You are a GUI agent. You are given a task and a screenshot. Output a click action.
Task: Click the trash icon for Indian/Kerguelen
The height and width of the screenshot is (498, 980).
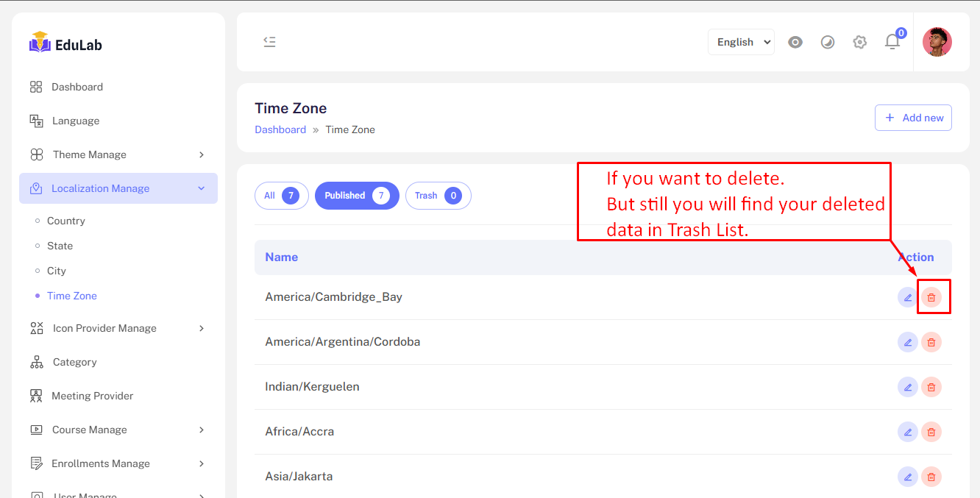(x=931, y=387)
